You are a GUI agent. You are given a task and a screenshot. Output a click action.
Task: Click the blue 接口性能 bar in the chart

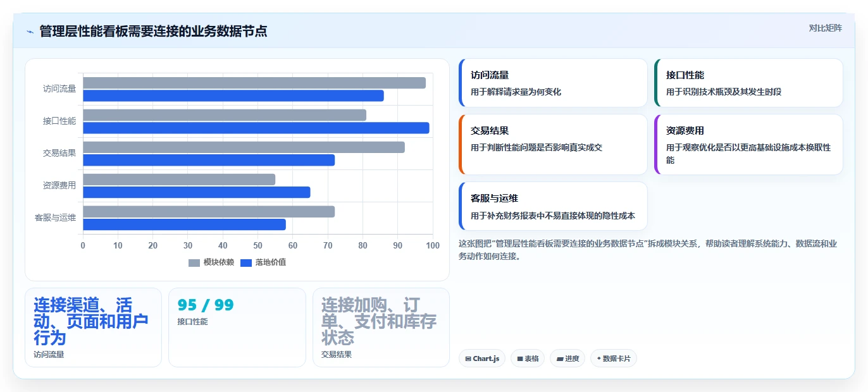(256, 128)
